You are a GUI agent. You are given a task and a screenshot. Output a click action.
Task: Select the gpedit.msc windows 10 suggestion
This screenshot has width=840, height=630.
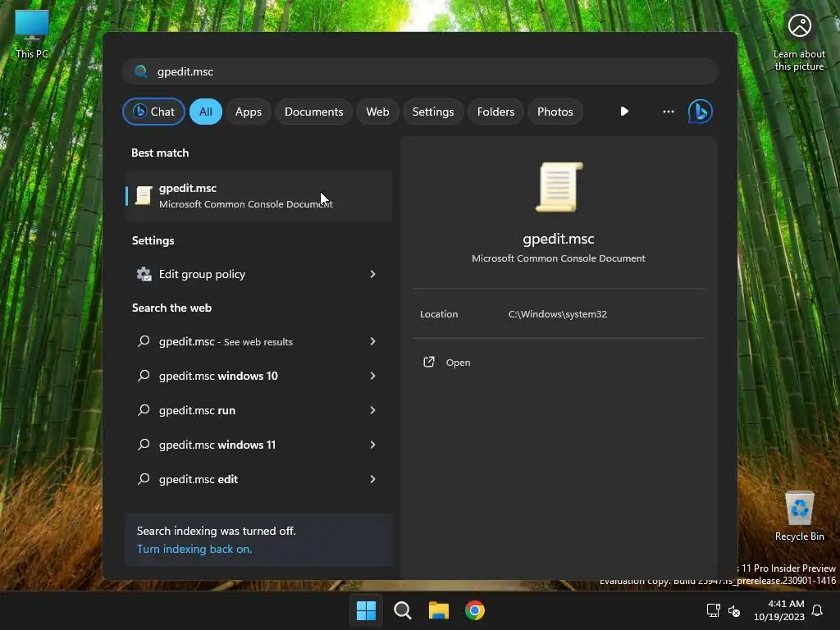(x=258, y=376)
